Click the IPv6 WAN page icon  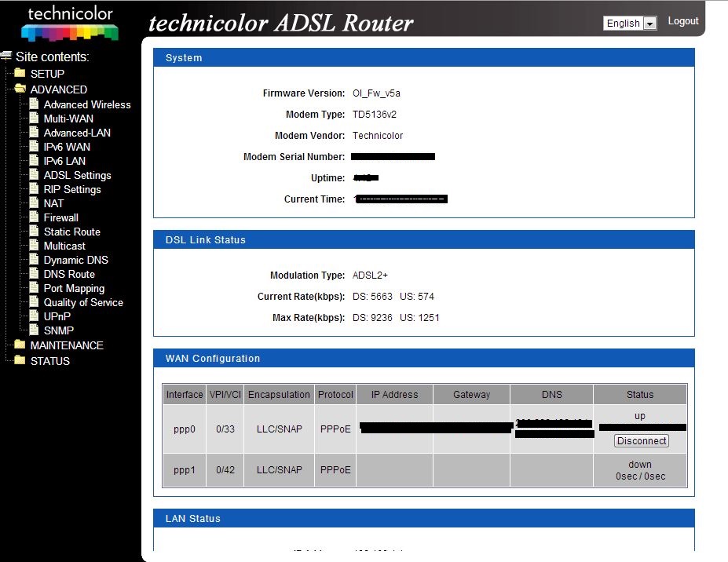tap(34, 146)
